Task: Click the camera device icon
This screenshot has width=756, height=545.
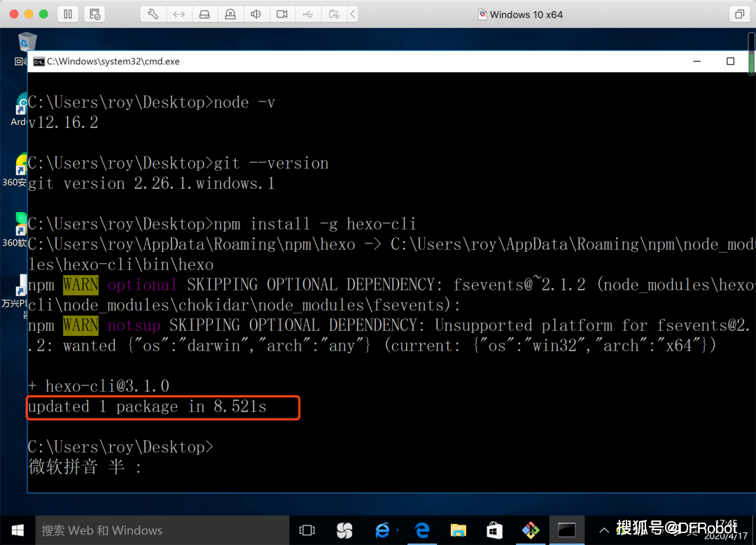Action: pos(282,14)
